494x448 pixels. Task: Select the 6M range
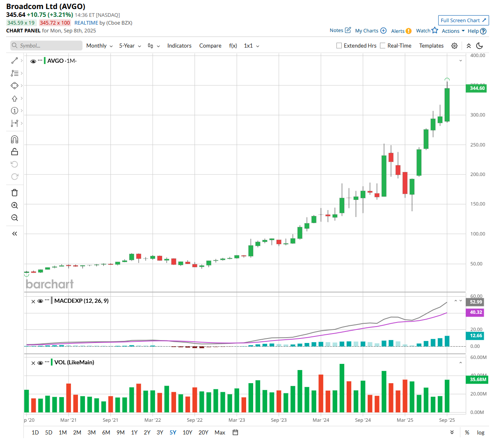tap(106, 432)
